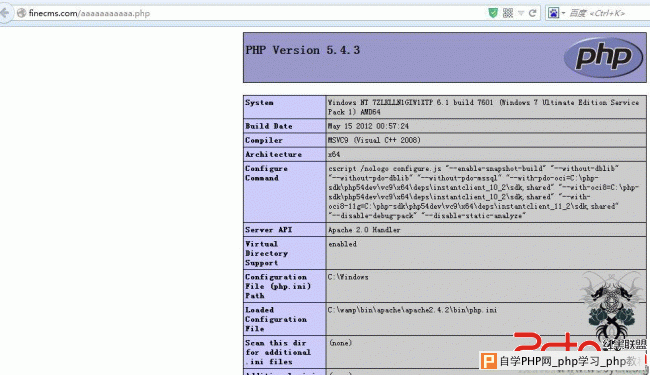This screenshot has height=375, width=650.
Task: Open the URL history dropdown arrow
Action: coord(521,13)
